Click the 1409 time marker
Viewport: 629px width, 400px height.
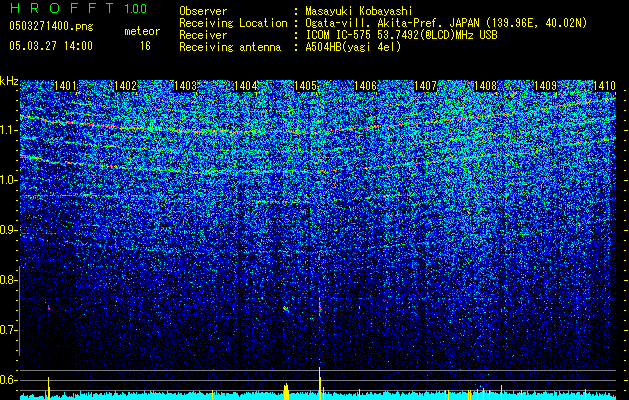(x=546, y=86)
